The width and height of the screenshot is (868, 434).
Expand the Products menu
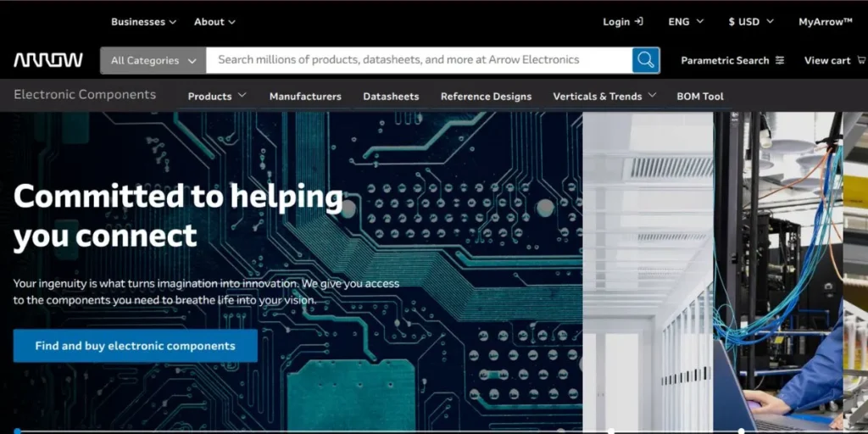click(x=217, y=97)
